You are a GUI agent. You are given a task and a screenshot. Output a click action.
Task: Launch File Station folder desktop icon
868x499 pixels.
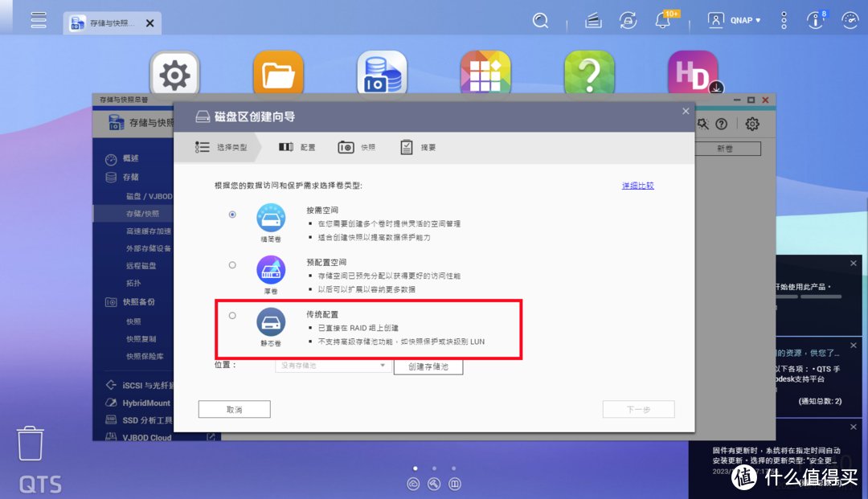click(278, 74)
